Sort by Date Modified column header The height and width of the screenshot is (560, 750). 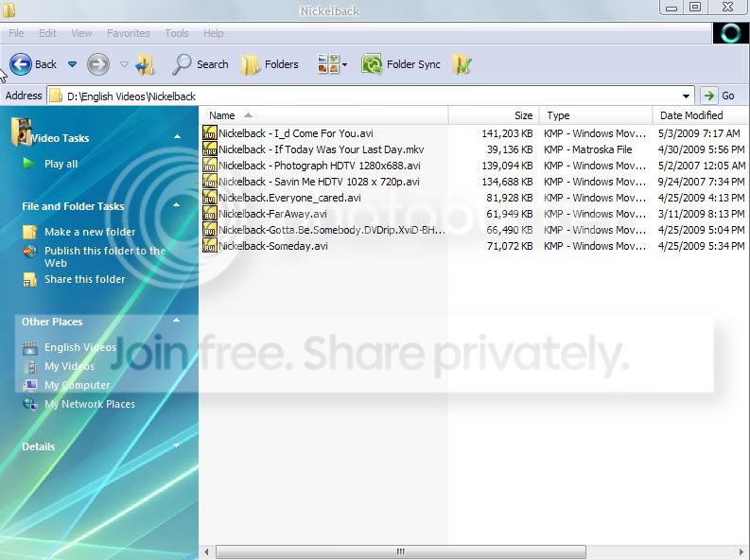tap(701, 115)
